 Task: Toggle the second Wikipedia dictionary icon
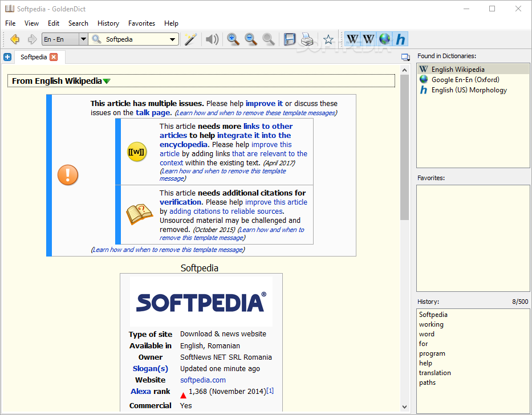[368, 39]
